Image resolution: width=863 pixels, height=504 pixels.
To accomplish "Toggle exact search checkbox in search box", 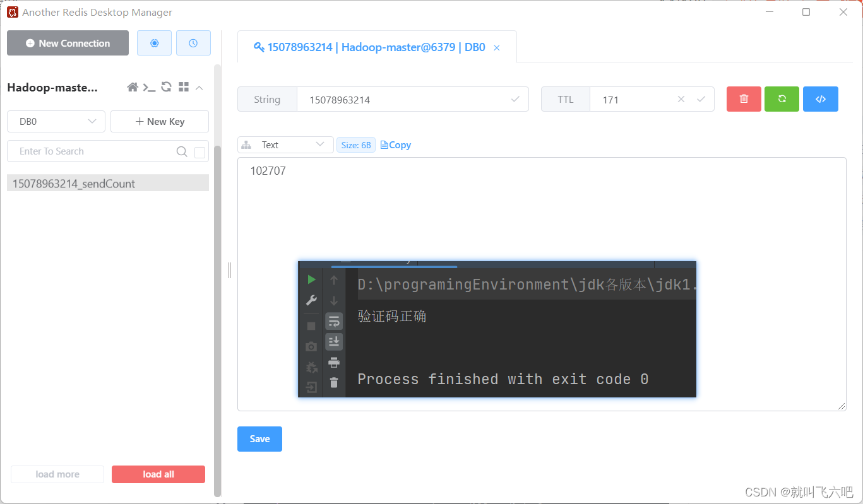I will click(x=199, y=152).
